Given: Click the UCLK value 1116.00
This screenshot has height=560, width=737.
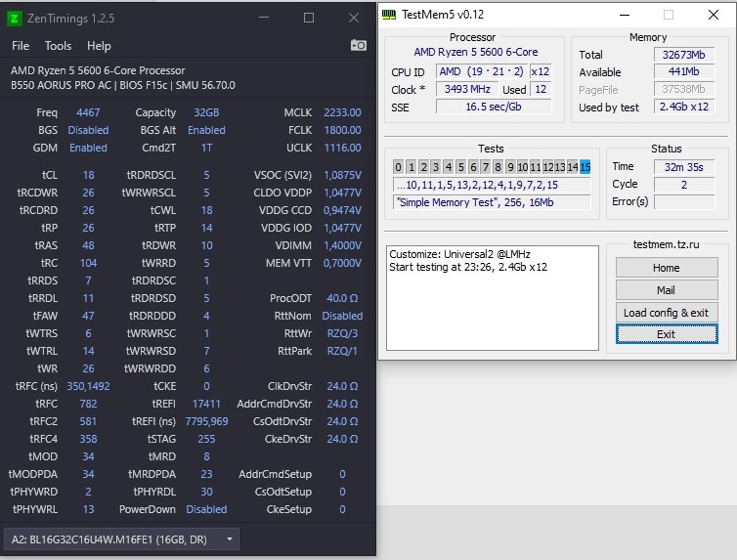Looking at the screenshot, I should tap(342, 148).
